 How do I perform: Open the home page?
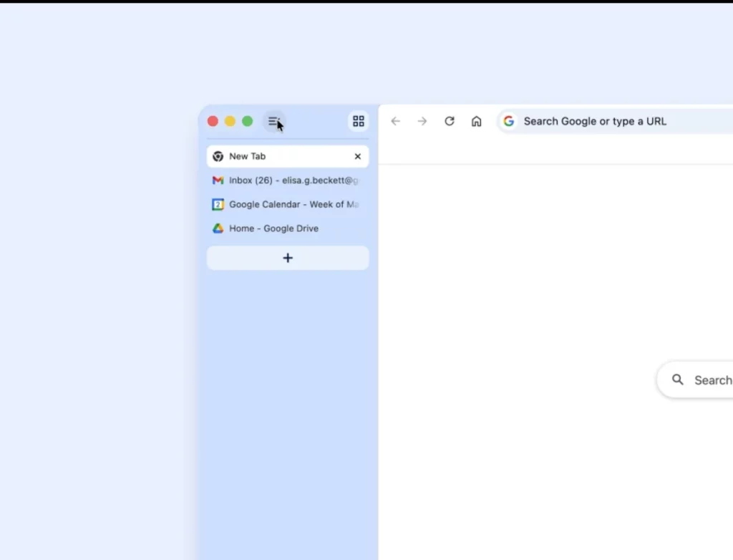pos(477,121)
